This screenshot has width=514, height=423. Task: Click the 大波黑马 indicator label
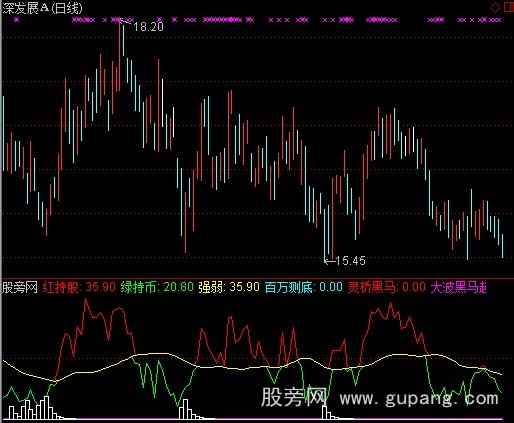(459, 287)
